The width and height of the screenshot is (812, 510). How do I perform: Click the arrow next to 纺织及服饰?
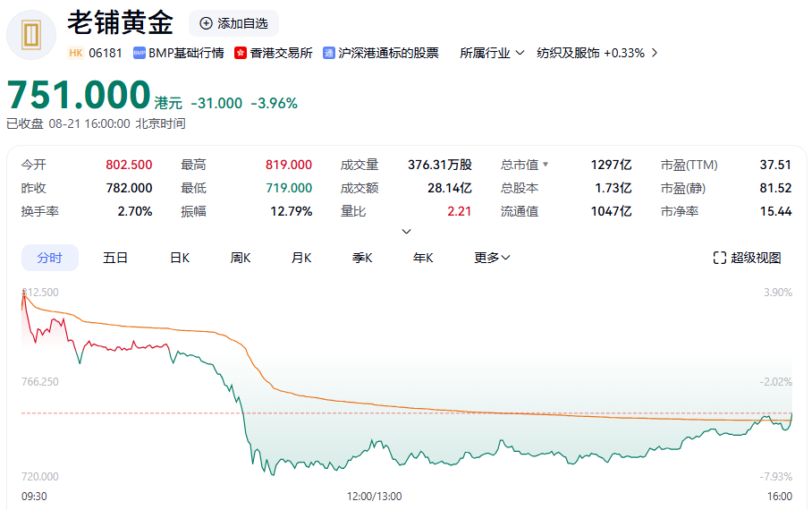[x=655, y=53]
